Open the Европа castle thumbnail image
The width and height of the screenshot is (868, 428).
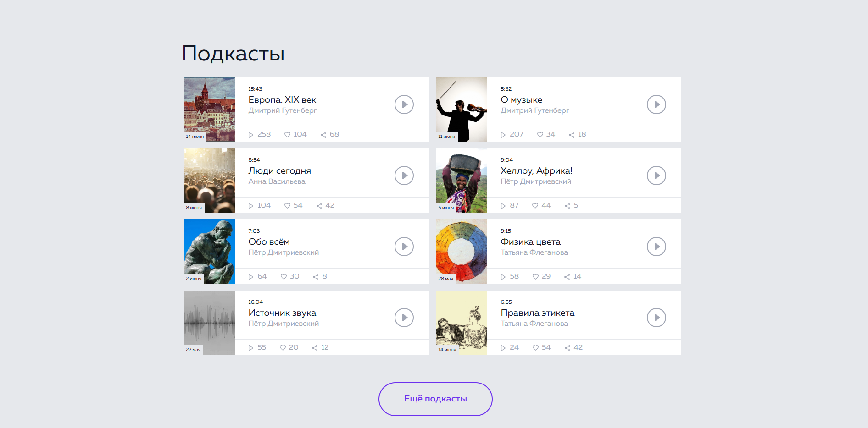(209, 109)
